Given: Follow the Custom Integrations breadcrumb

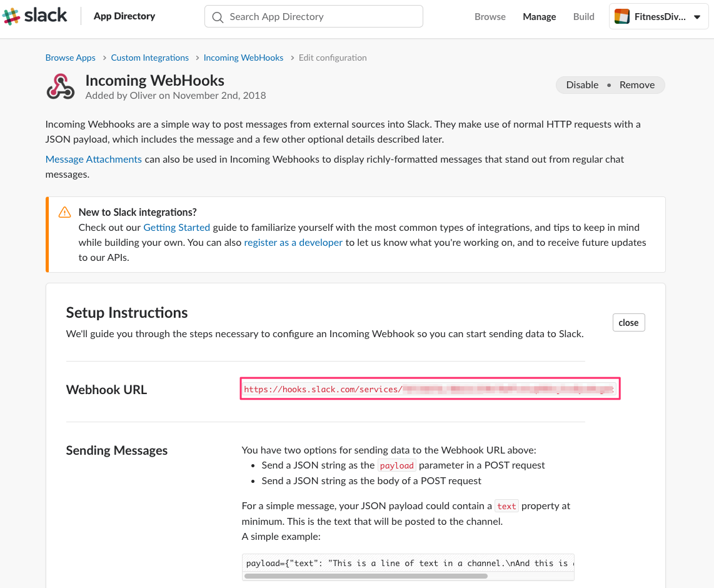Looking at the screenshot, I should 150,58.
